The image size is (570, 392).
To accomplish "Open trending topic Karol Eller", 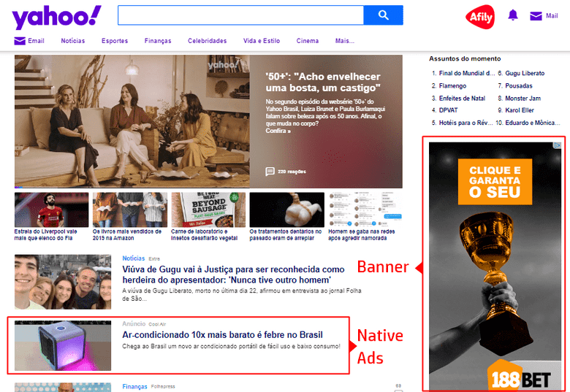I will [x=520, y=110].
